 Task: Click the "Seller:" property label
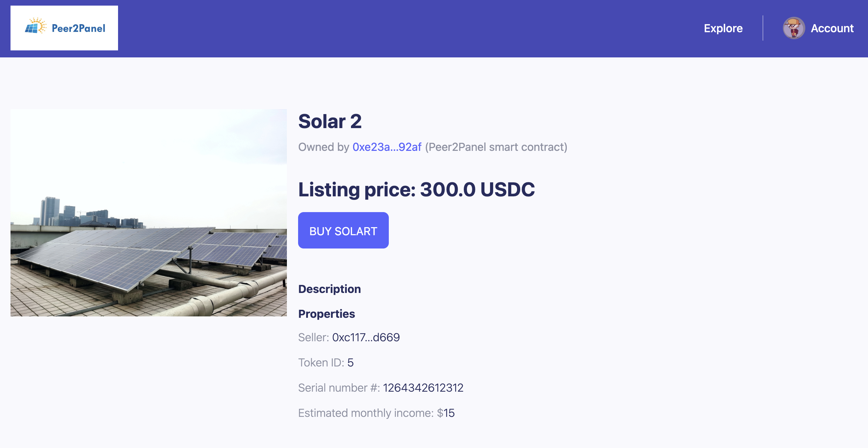[x=313, y=337]
